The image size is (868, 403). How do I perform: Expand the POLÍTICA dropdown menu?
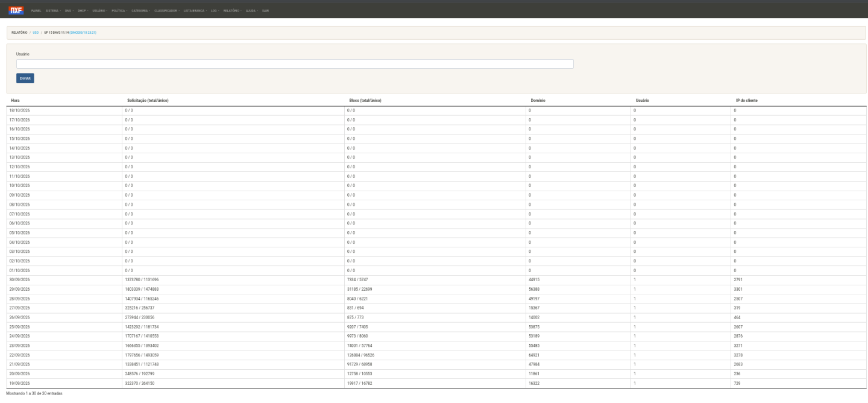pyautogui.click(x=118, y=10)
